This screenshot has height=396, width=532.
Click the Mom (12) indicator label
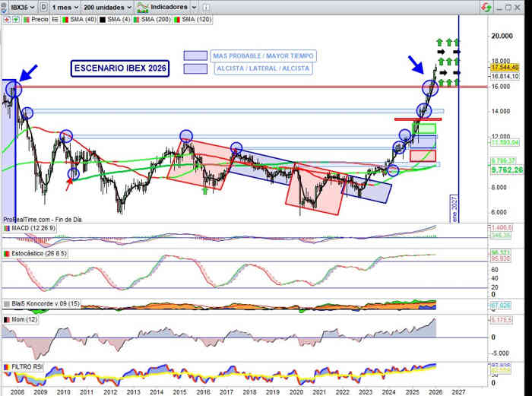pos(24,320)
